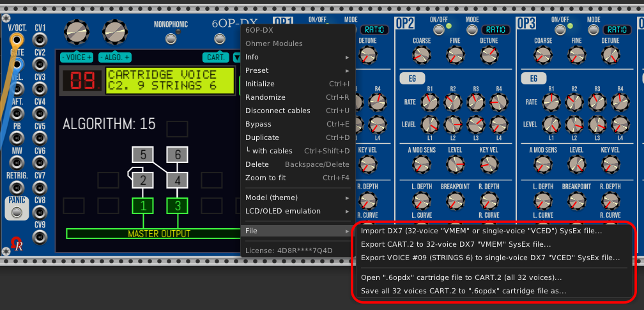Viewport: 644px width, 310px height.
Task: Select green operator 1 carrier box
Action: [x=143, y=205]
